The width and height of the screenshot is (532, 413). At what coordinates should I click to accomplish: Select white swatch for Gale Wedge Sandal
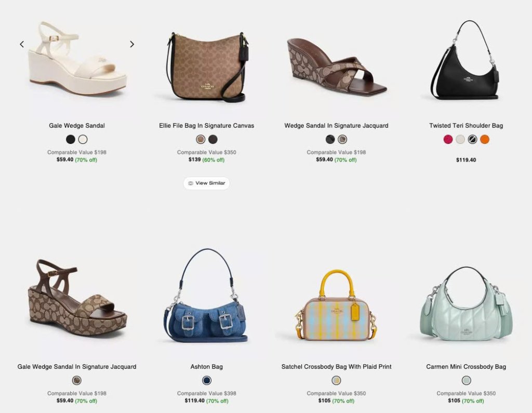pyautogui.click(x=83, y=139)
